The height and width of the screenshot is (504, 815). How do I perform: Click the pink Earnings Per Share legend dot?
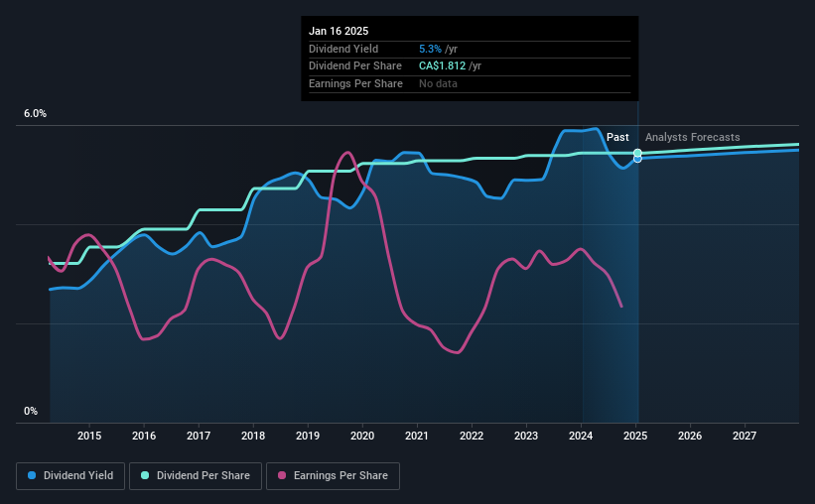282,475
